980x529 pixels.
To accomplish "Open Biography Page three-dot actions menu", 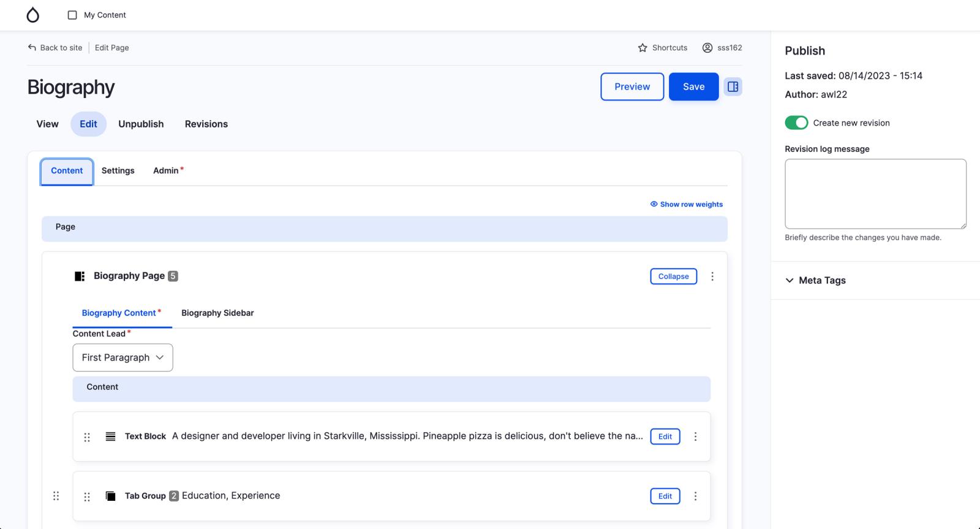I will (x=712, y=276).
